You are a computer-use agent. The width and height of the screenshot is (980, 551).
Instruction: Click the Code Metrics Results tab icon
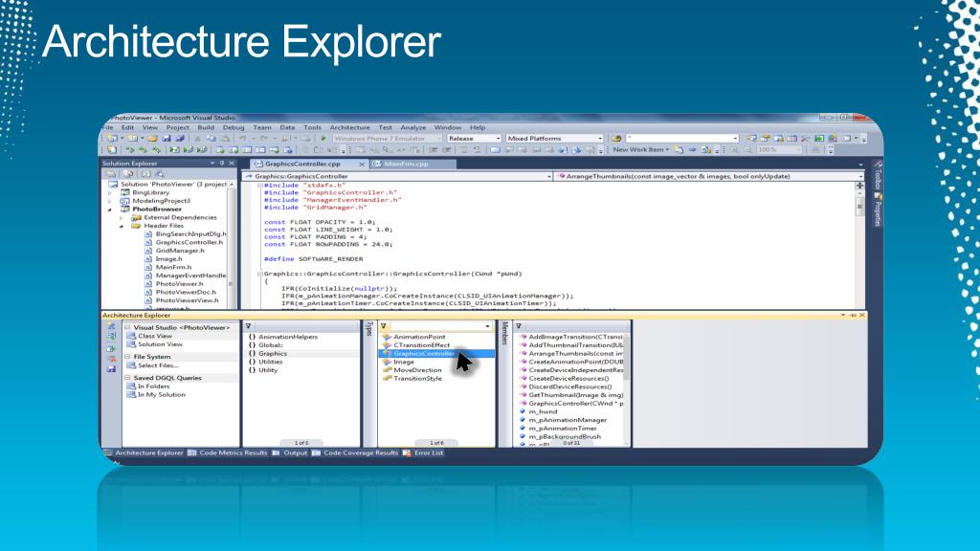coord(191,452)
